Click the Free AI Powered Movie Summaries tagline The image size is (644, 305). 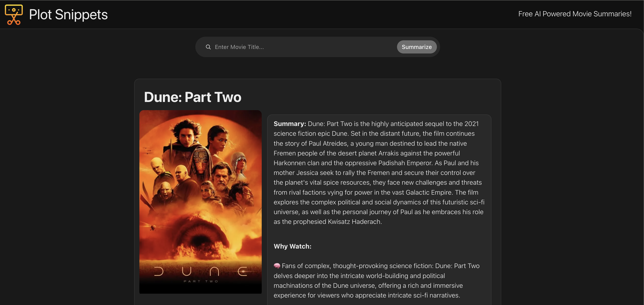click(575, 14)
